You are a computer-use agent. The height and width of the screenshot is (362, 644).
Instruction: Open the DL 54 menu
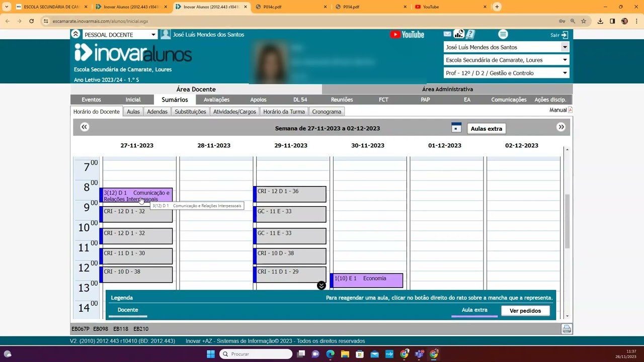pos(300,100)
